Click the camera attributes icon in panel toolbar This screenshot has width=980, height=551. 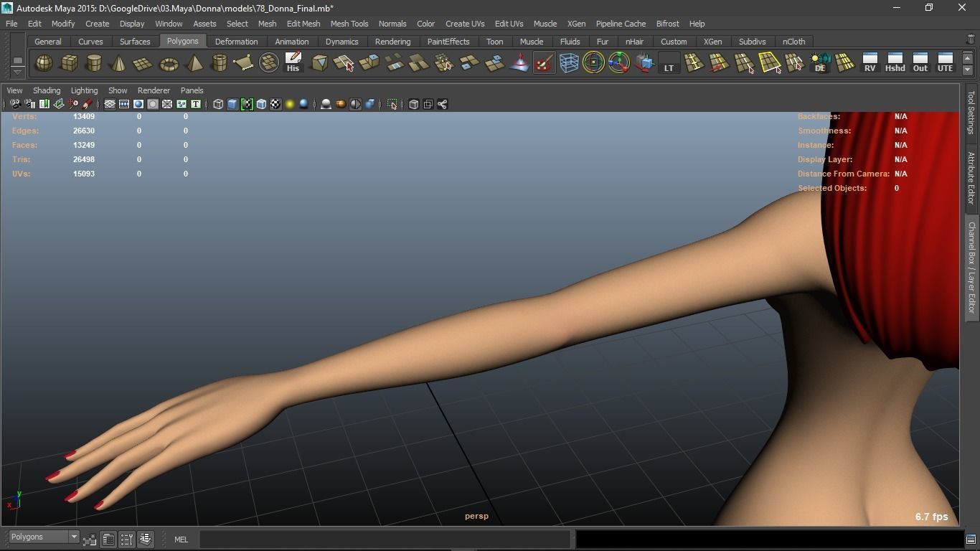(29, 104)
